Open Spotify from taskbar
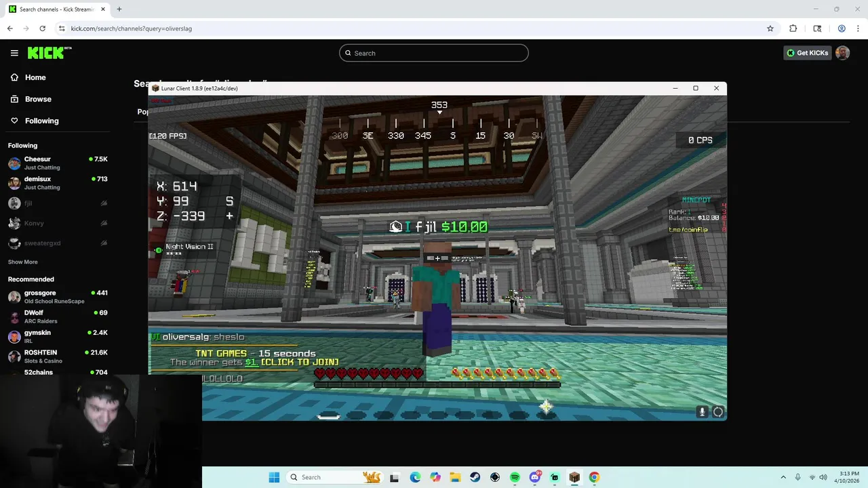The width and height of the screenshot is (868, 488). (x=515, y=477)
